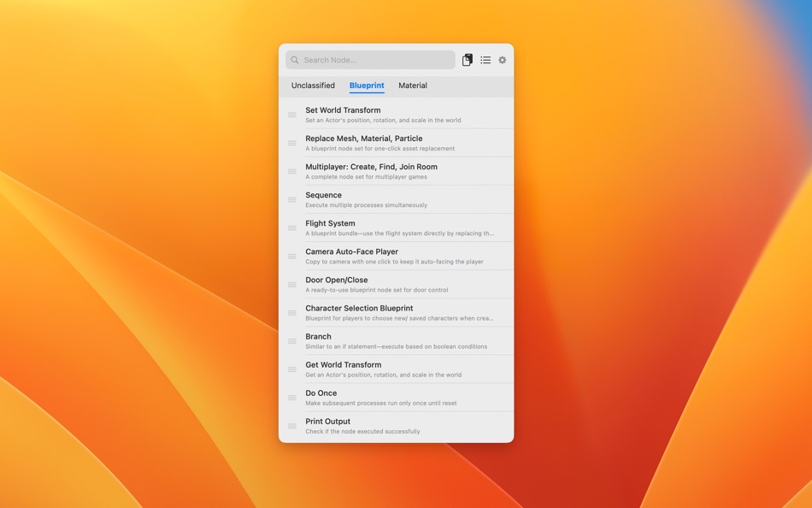Viewport: 812px width, 508px height.
Task: Choose the Sequence node
Action: [x=396, y=199]
